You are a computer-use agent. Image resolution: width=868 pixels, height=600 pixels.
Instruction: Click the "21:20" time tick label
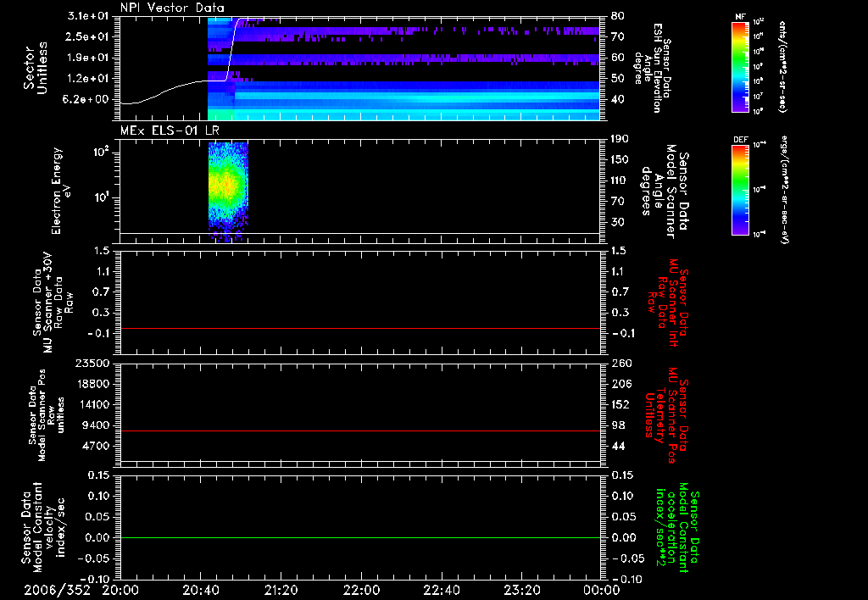(x=281, y=590)
